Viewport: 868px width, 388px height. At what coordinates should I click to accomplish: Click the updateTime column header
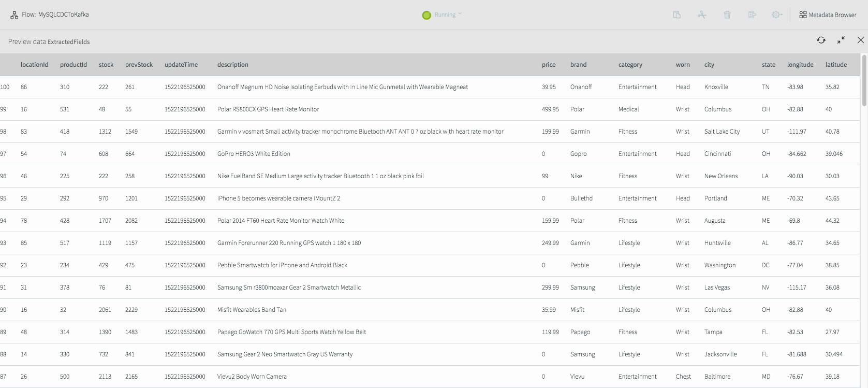[x=181, y=65]
